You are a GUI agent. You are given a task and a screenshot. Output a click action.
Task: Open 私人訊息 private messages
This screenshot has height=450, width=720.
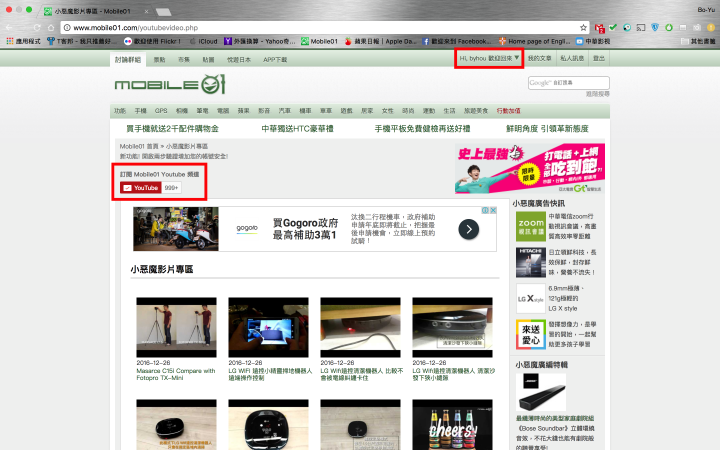[x=572, y=58]
